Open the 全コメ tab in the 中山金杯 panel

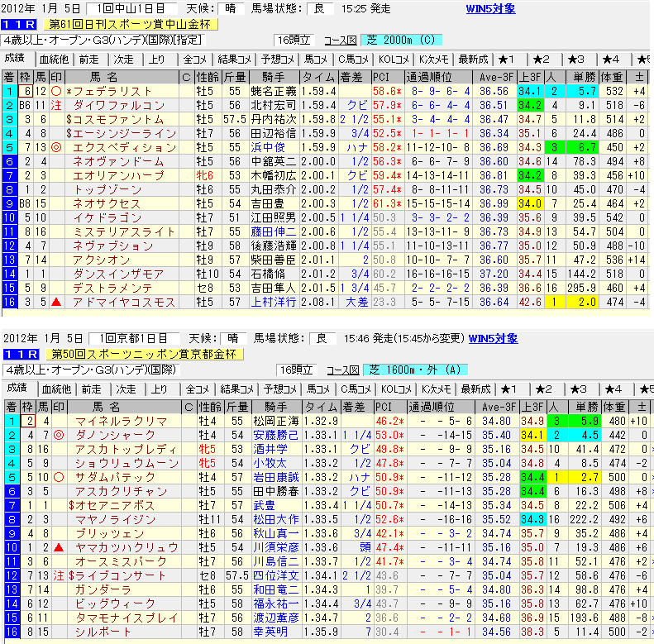tap(195, 60)
